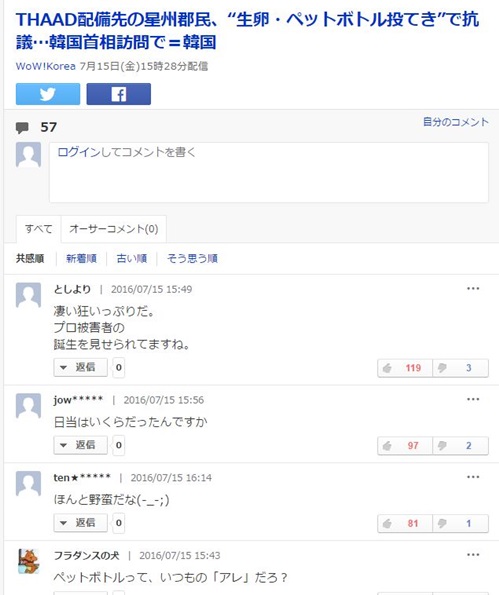Expand 返信 replies under としより's comment
This screenshot has height=595, width=499.
point(80,367)
